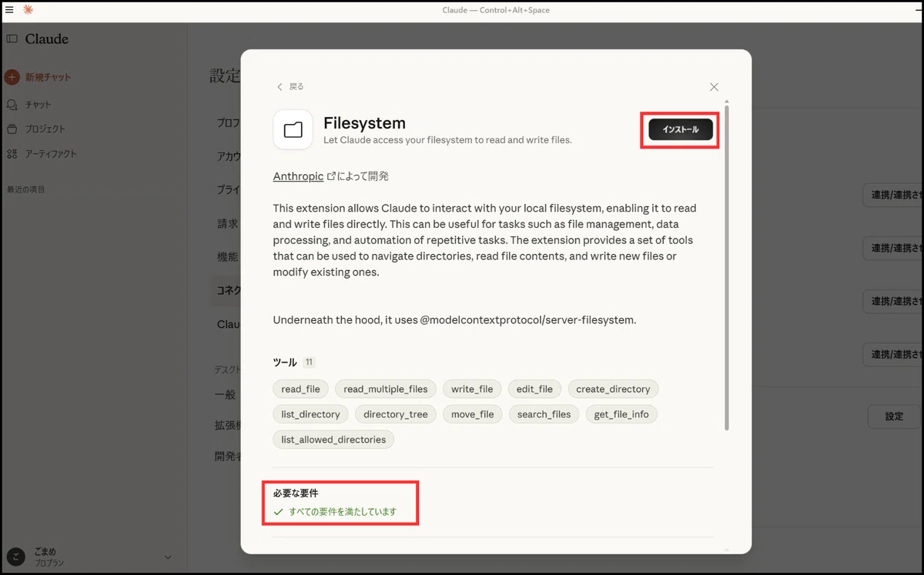The height and width of the screenshot is (575, 924).
Task: Select the move_file tool chip
Action: coord(473,414)
